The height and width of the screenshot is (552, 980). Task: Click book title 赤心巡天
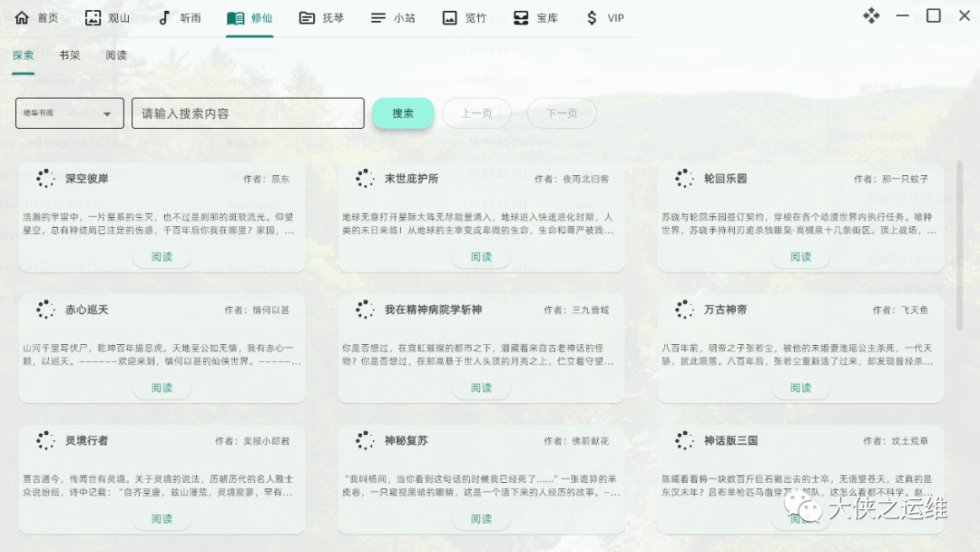pos(87,310)
